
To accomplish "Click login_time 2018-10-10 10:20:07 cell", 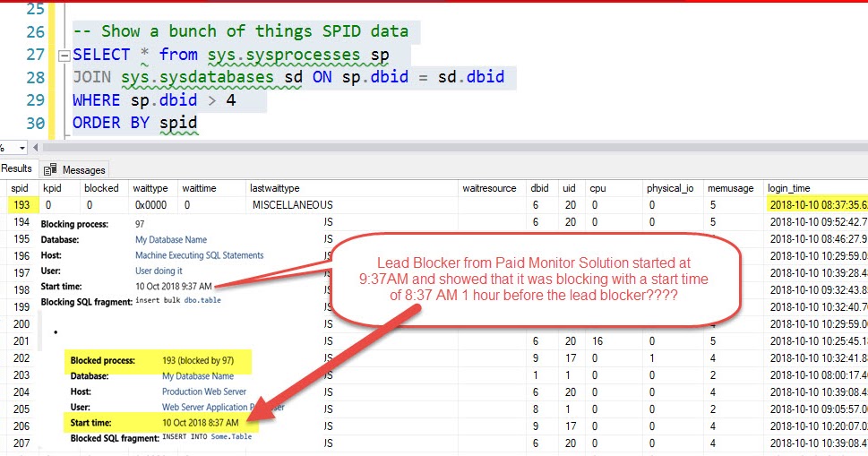I will click(819, 426).
